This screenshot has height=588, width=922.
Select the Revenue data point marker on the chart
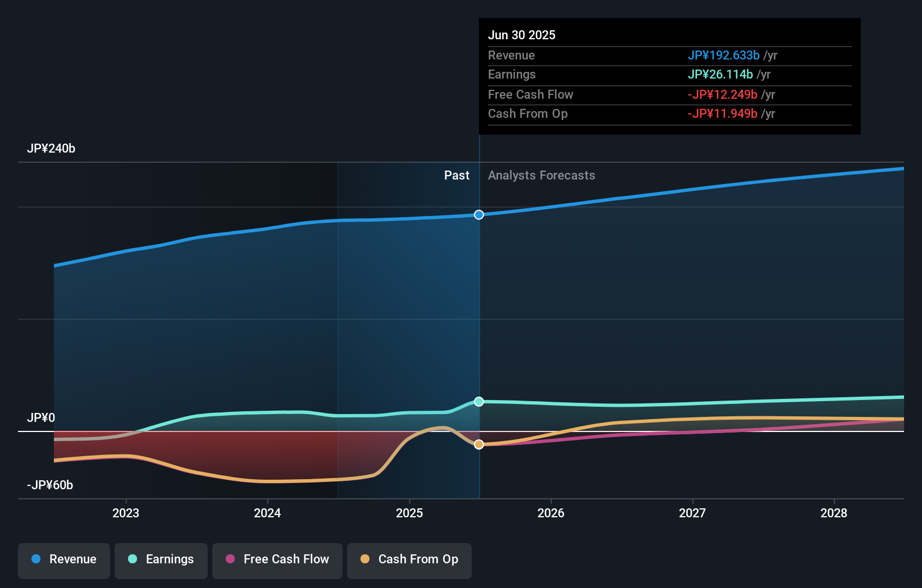478,214
